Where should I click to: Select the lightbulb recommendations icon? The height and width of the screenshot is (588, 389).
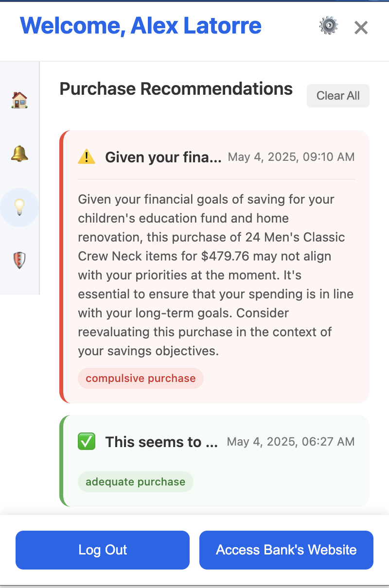pos(19,208)
